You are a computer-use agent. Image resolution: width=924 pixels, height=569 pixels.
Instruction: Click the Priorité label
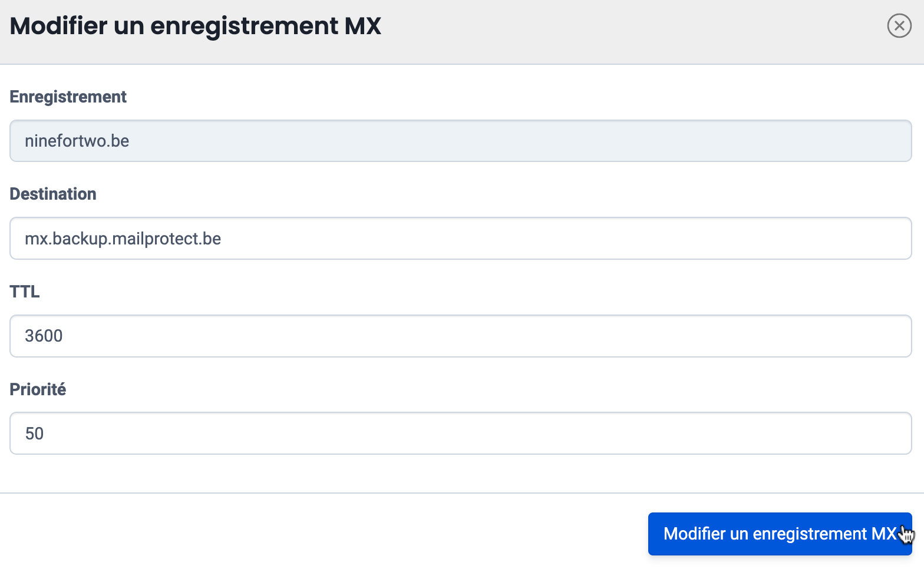coord(38,389)
